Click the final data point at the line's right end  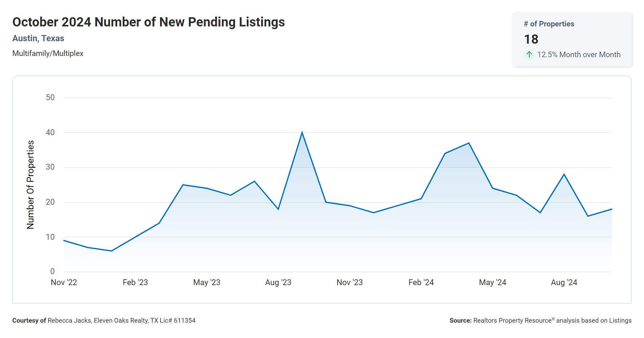pyautogui.click(x=611, y=209)
